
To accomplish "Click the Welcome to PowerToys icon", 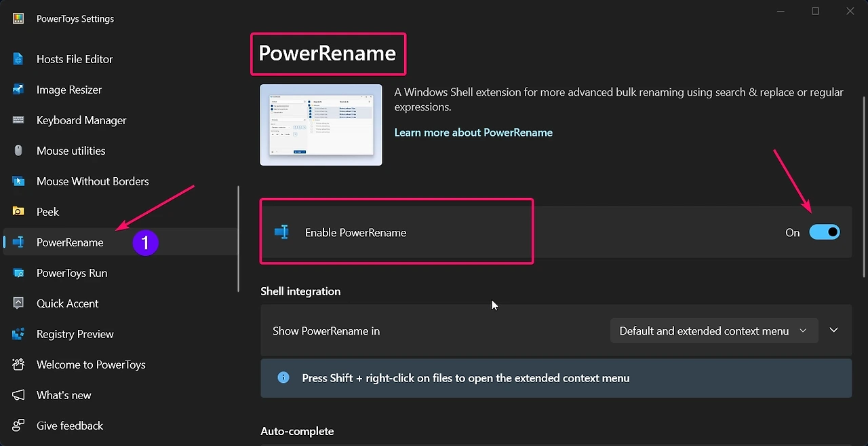I will [18, 365].
